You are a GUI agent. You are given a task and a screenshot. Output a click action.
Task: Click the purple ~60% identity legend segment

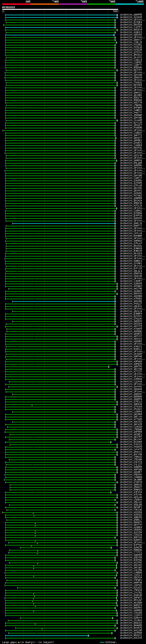click(73, 4)
